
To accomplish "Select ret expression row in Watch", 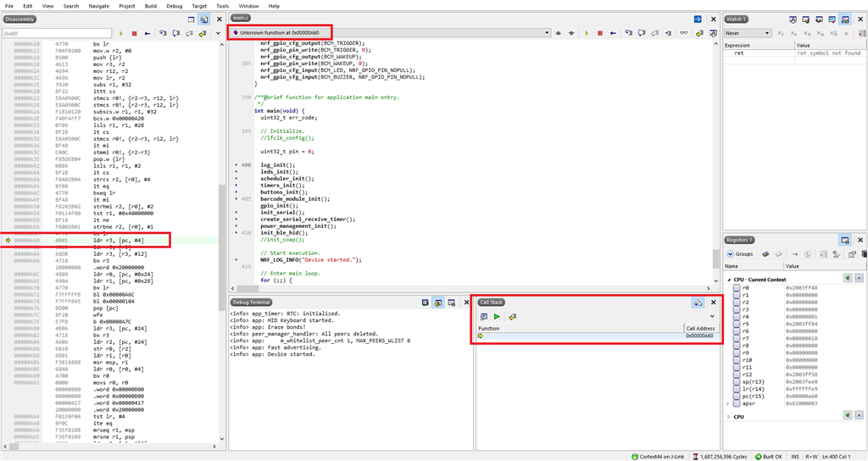I will (794, 53).
